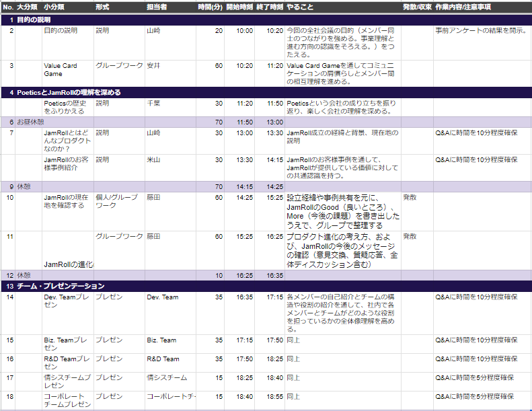The height and width of the screenshot is (411, 532).
Task: Click the end time '11:20' cell
Action: click(x=270, y=73)
